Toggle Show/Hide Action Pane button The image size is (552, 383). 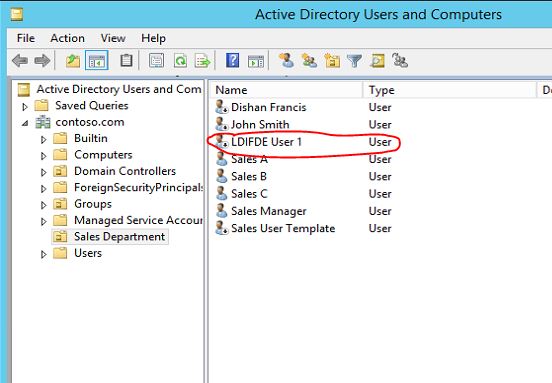(256, 61)
